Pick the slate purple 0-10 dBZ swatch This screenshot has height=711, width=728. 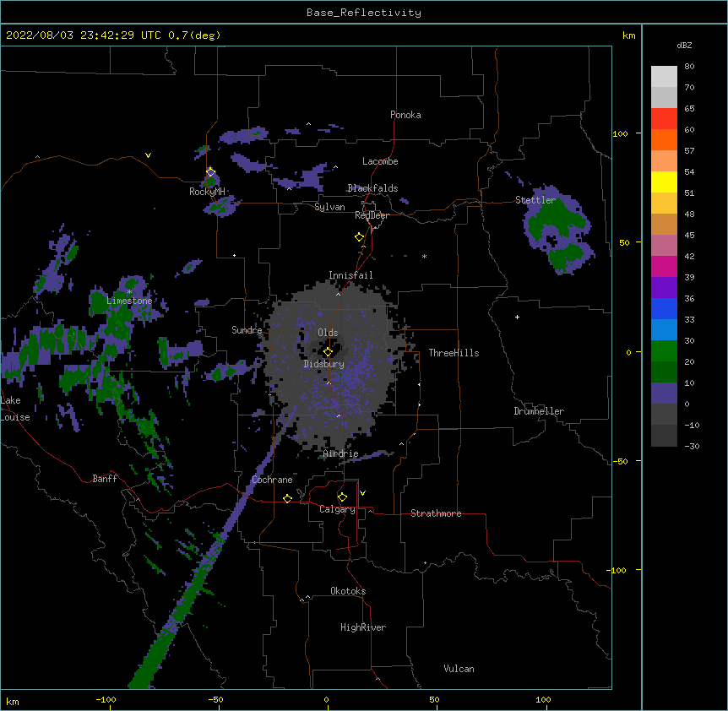click(x=664, y=393)
